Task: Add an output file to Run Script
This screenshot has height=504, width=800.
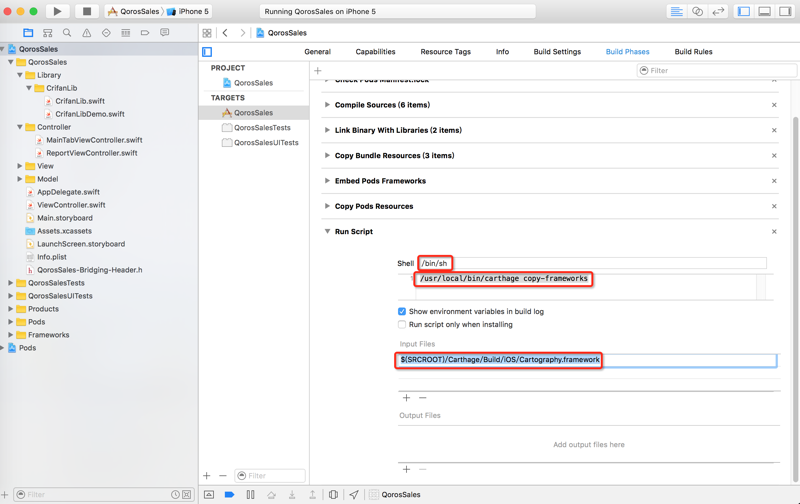Action: click(406, 469)
